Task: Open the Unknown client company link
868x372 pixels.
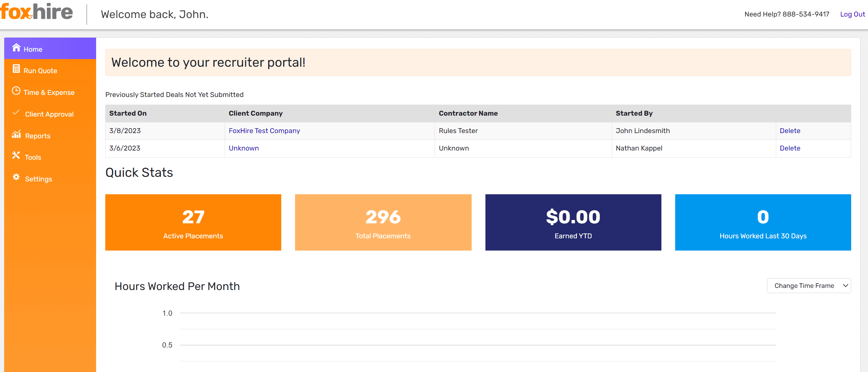Action: pyautogui.click(x=244, y=148)
